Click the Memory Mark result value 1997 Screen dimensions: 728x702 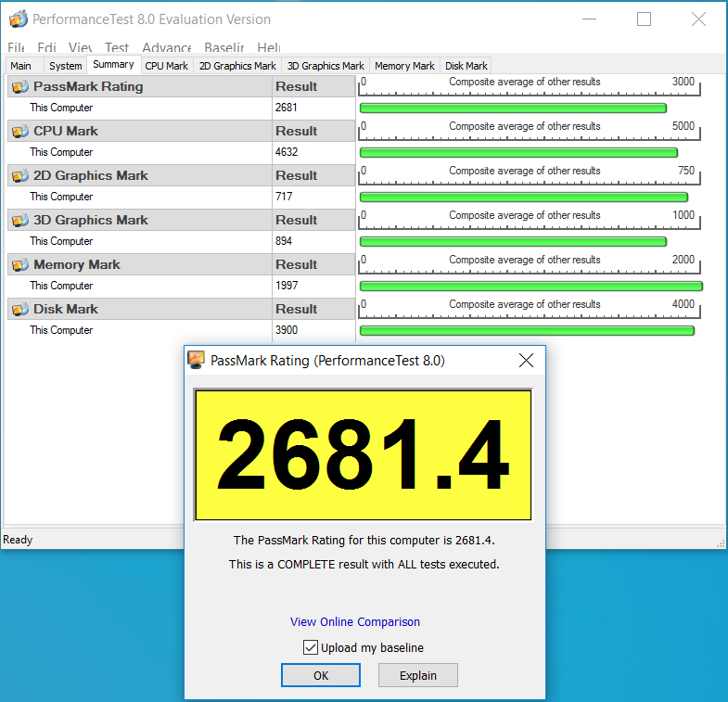click(287, 286)
